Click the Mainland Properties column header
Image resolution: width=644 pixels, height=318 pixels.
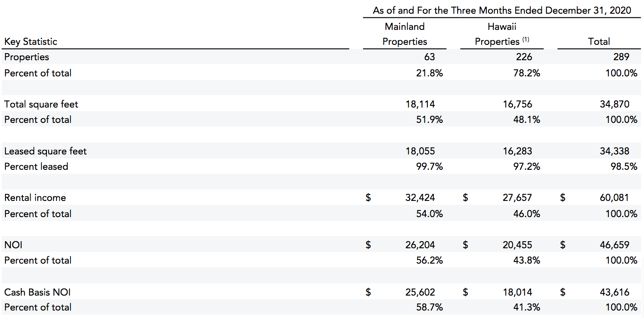click(x=405, y=34)
